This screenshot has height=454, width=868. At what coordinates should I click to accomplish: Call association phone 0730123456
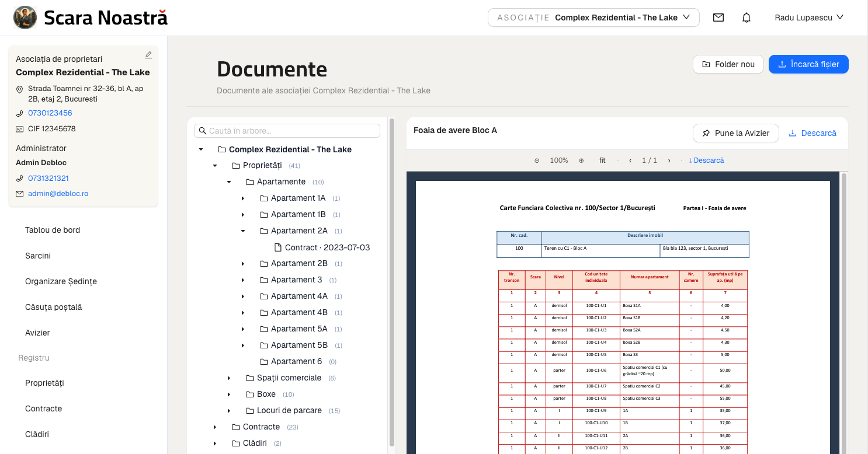[x=50, y=113]
